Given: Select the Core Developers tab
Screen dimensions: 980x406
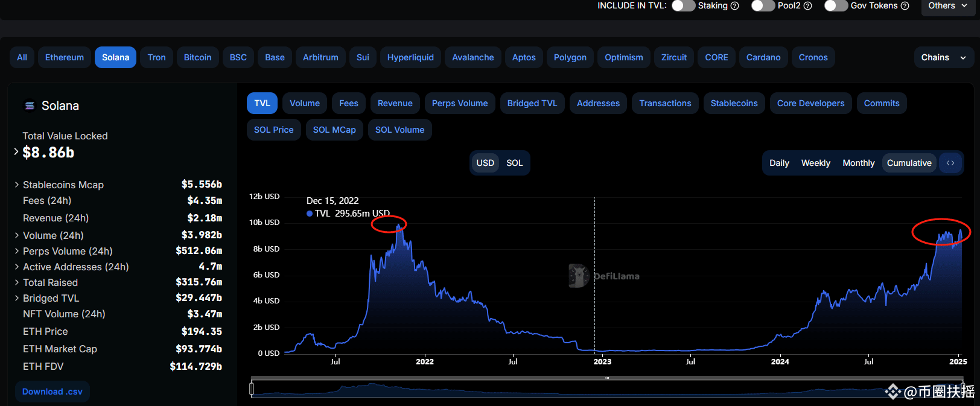Looking at the screenshot, I should click(810, 103).
